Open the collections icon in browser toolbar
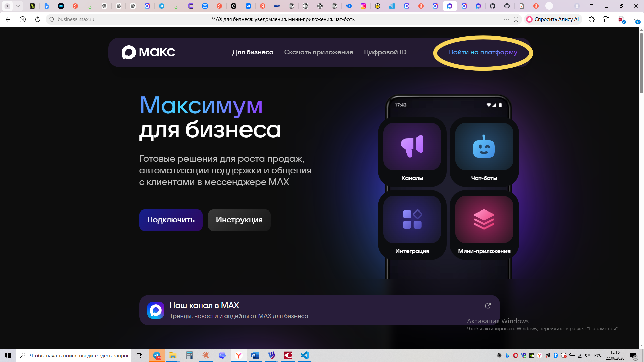This screenshot has width=644, height=362. [606, 19]
